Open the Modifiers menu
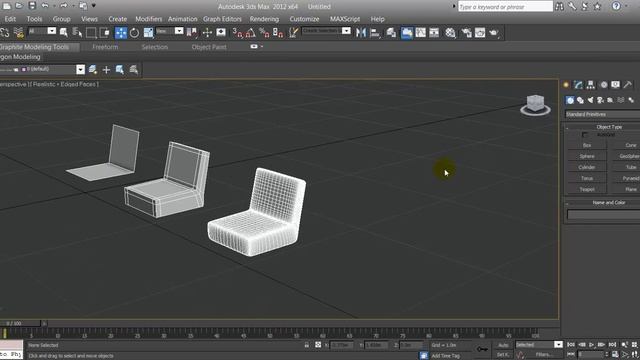This screenshot has width=640, height=360. click(149, 19)
